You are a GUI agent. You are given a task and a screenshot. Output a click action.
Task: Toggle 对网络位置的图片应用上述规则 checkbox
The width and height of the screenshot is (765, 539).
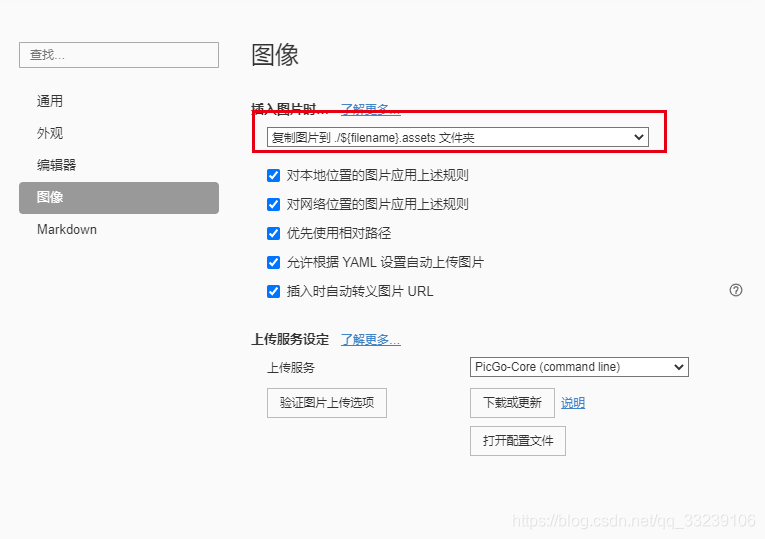274,204
